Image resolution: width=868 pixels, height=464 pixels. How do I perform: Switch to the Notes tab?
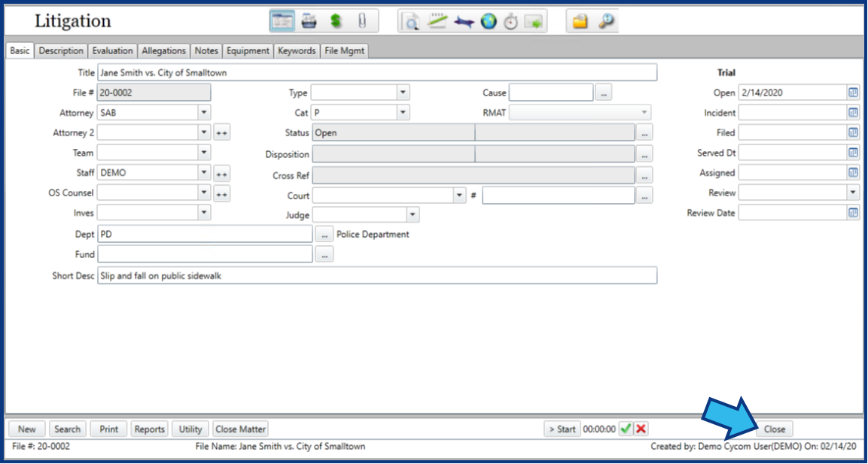coord(206,51)
